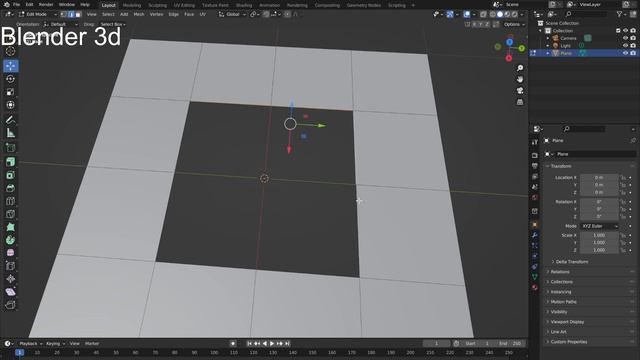Open the Modifiers wrench properties tab
The image size is (640, 360).
click(535, 235)
